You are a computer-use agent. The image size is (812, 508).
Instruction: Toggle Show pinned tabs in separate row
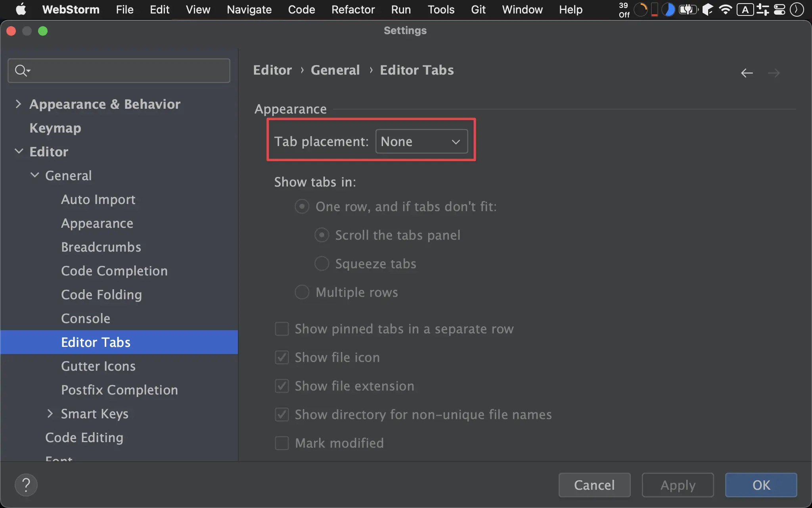tap(282, 329)
